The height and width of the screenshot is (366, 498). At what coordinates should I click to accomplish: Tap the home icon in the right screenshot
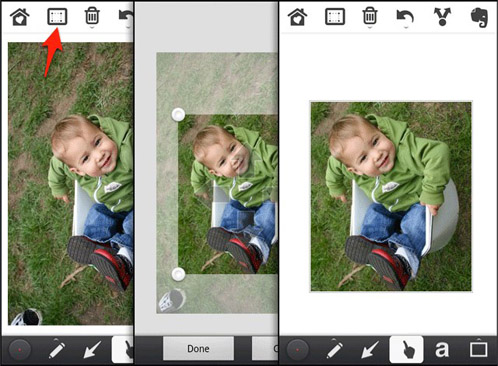[298, 17]
